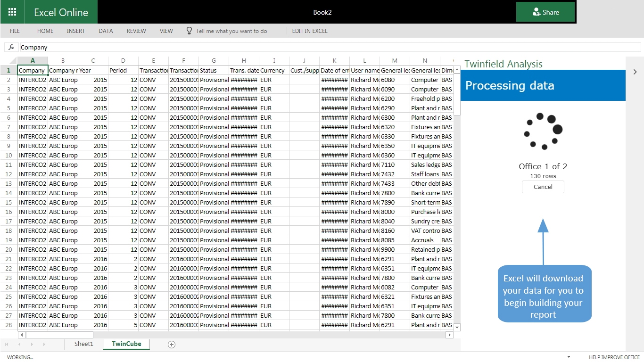Click the Period header cell
Viewport: 644px width, 362px height.
[x=123, y=70]
